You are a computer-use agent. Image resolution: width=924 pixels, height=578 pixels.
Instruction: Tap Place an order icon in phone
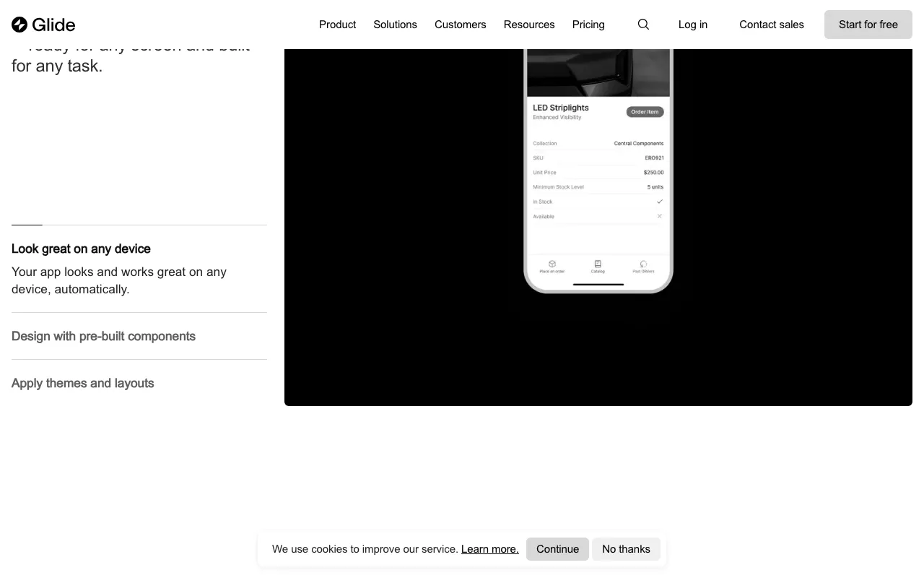[x=552, y=267]
